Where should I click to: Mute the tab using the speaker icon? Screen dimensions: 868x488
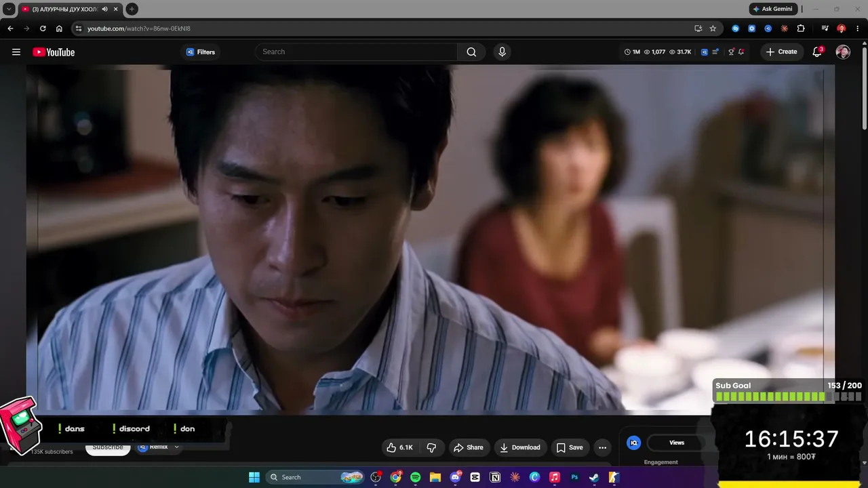[x=104, y=9]
